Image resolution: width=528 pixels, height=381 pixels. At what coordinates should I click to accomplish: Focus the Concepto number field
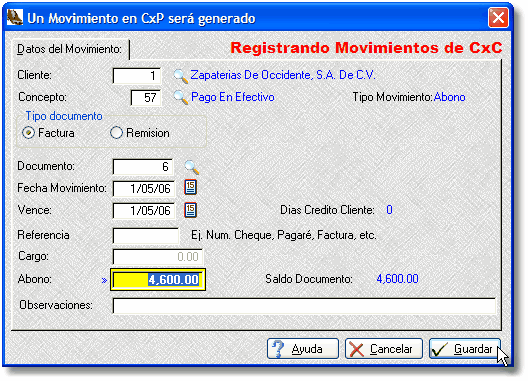click(146, 98)
